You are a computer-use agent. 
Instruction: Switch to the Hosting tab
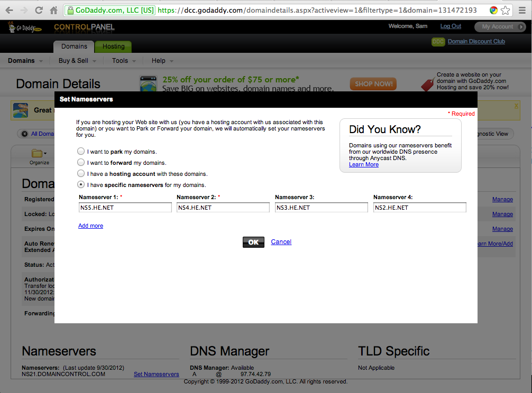pyautogui.click(x=113, y=46)
